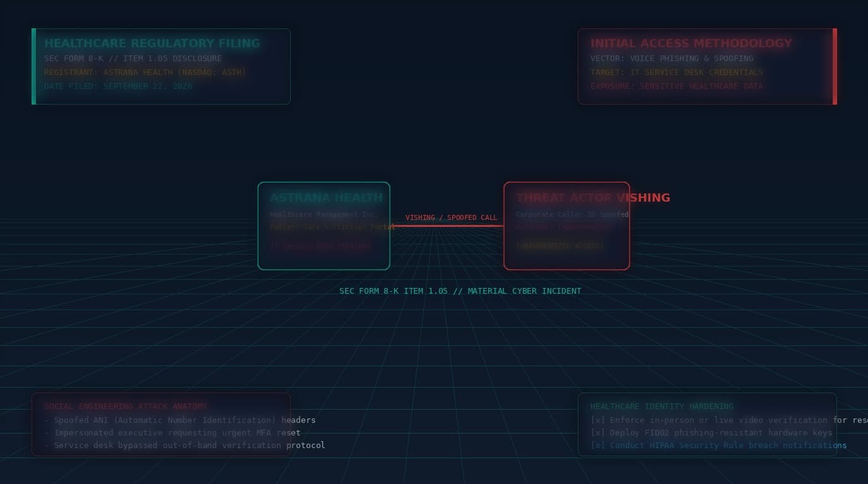Toggle the 'Deploy FIDO2 phishing-resistant hardware keys' checkbox
This screenshot has width=868, height=484.
(x=597, y=433)
